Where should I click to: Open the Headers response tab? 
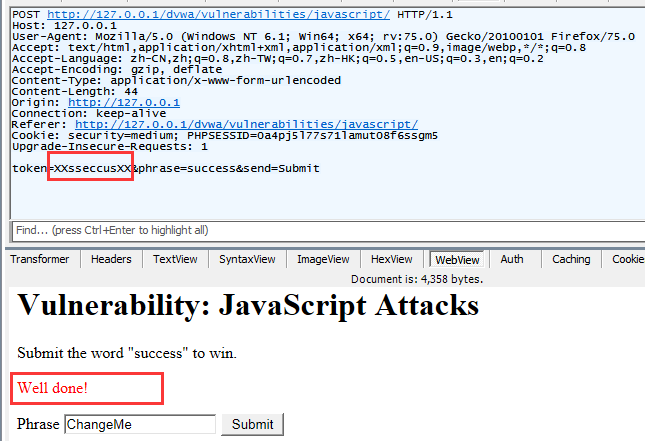click(x=111, y=260)
